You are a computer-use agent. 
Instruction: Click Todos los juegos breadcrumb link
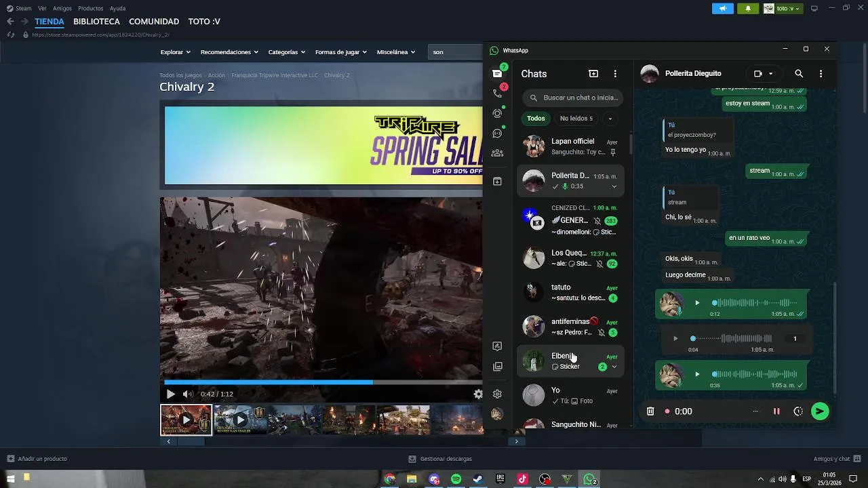pyautogui.click(x=180, y=75)
